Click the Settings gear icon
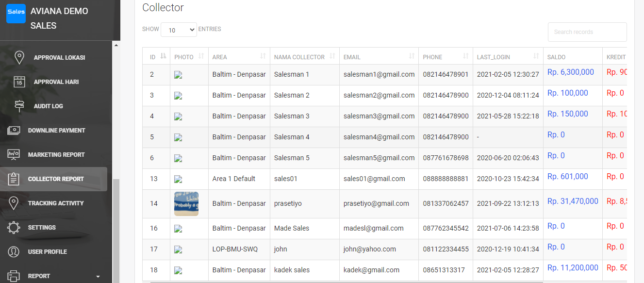The height and width of the screenshot is (283, 644). pyautogui.click(x=14, y=227)
